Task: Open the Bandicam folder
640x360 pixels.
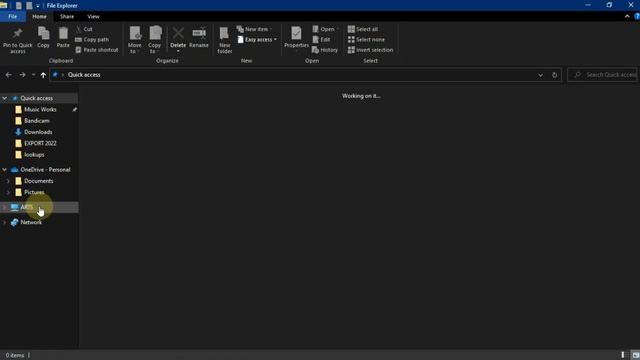Action: click(37, 121)
